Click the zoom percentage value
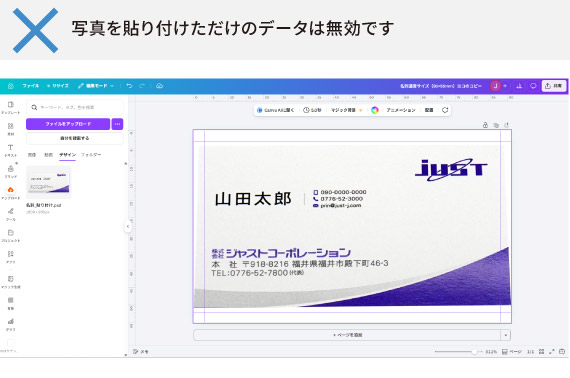Viewport: 570px width, 378px height. [491, 352]
